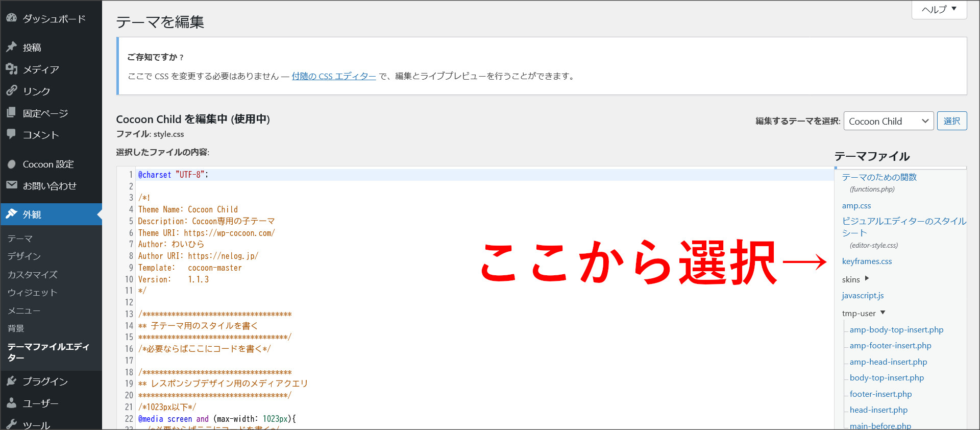Click code line 1 @charset "UTF-8"
Viewport: 980px width, 430px height.
(173, 175)
